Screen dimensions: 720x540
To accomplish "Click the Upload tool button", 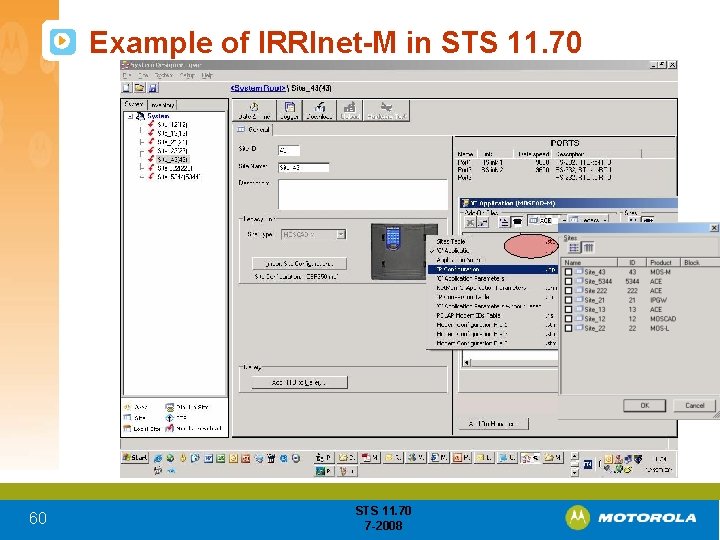I will (349, 111).
